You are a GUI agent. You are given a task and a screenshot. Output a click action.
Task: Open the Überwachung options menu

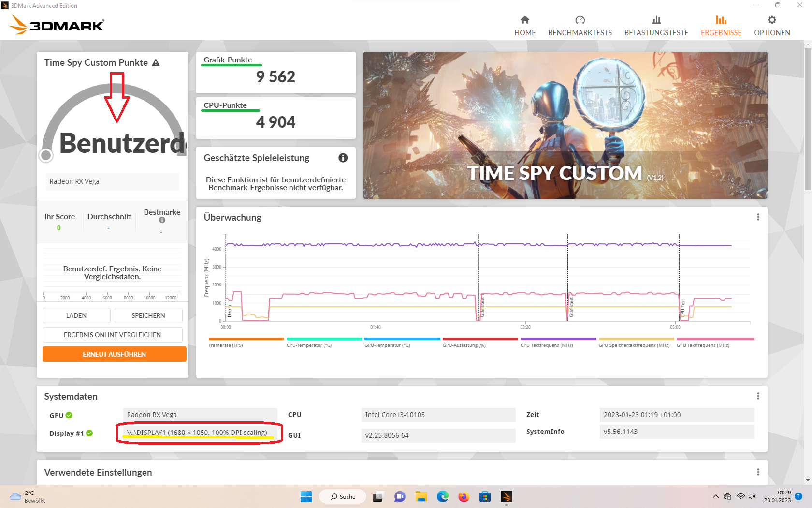[758, 217]
